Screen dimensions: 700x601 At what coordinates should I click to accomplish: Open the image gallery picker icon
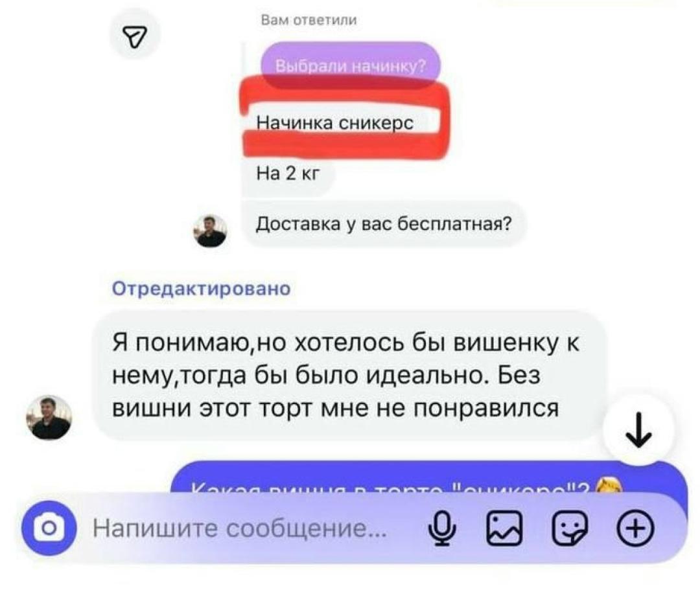pyautogui.click(x=504, y=528)
